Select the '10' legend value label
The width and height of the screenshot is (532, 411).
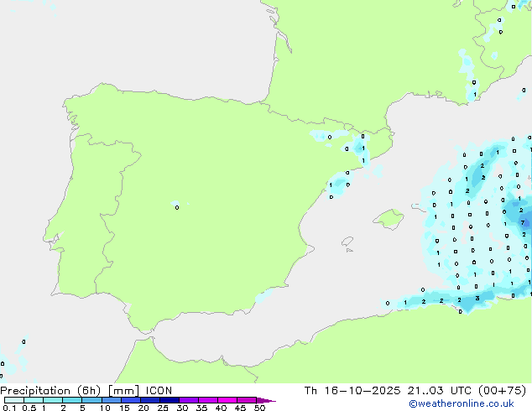(x=105, y=408)
